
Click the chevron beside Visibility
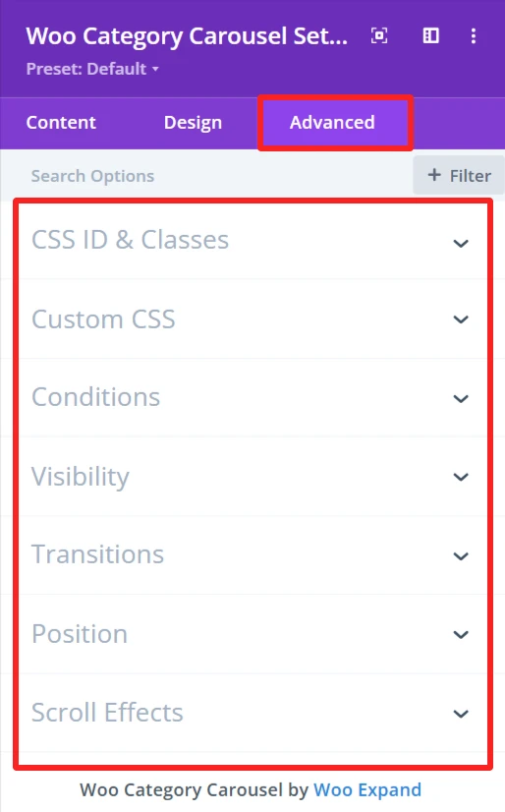(461, 477)
